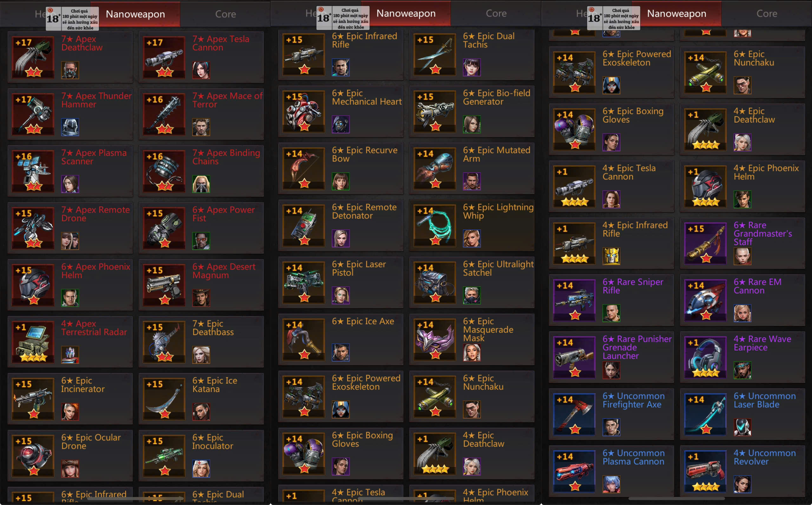Viewport: 812px width, 505px height.
Task: Select the 6★ Epic Ice Katana icon
Action: 164,399
